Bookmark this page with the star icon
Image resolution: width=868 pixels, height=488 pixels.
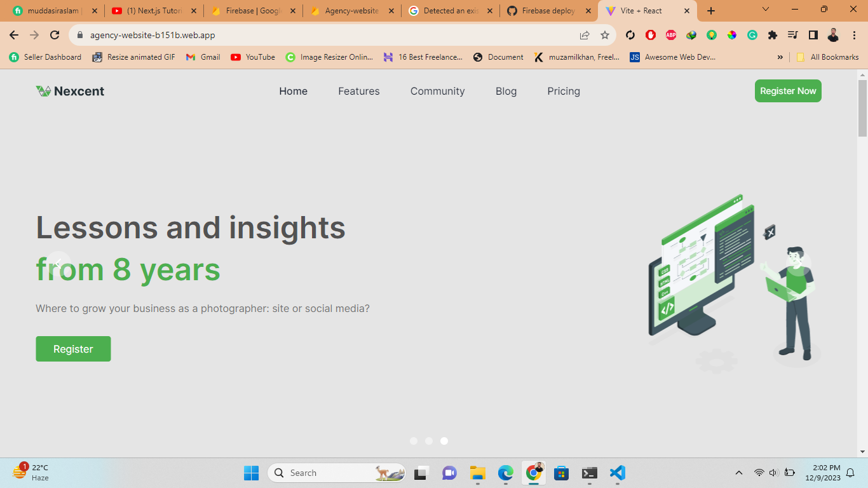(605, 35)
